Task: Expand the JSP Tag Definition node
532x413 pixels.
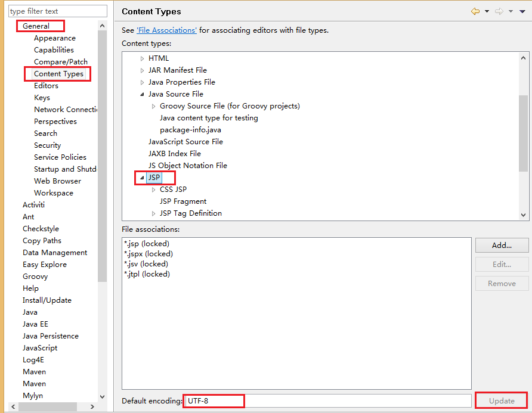Action: 154,213
